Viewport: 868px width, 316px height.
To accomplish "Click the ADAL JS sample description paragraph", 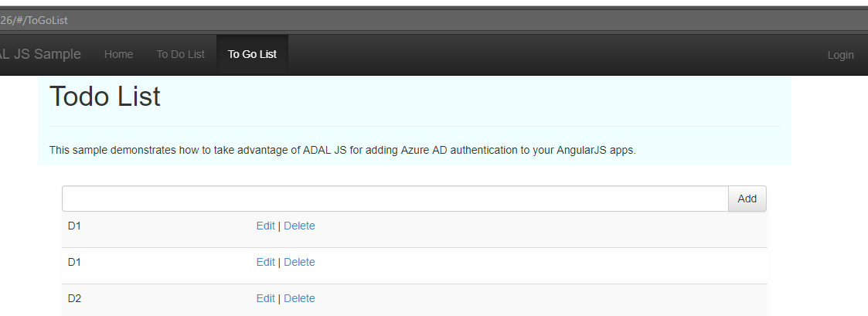I will 342,150.
